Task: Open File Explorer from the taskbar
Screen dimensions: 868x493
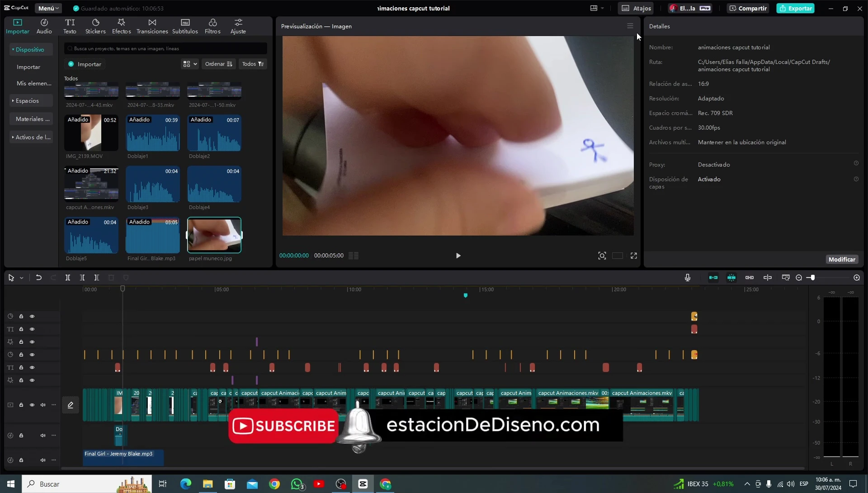Action: [x=208, y=484]
